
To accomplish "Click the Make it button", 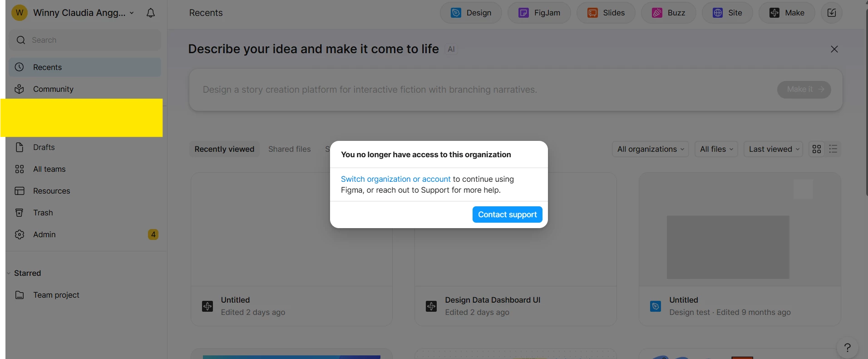I will pyautogui.click(x=804, y=90).
